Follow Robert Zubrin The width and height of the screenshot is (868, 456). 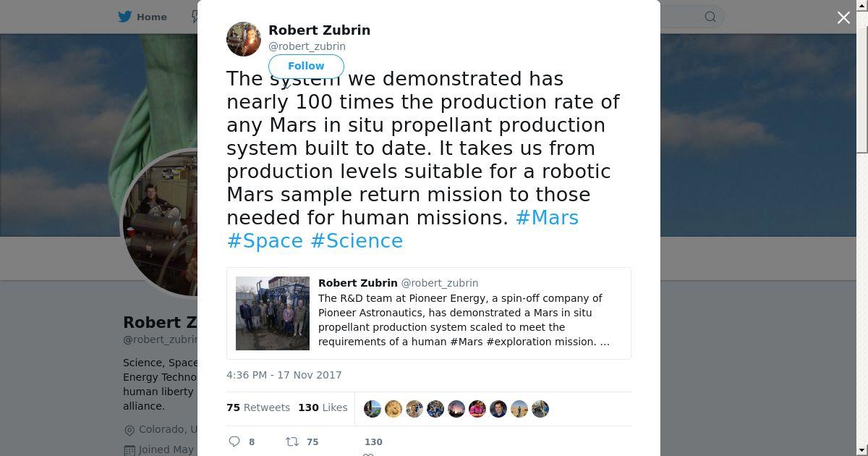point(306,66)
